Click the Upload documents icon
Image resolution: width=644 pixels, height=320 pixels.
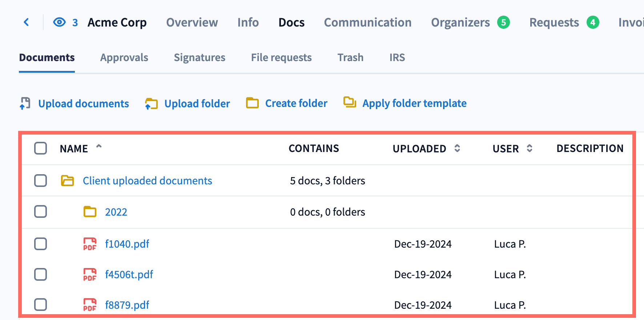click(25, 103)
